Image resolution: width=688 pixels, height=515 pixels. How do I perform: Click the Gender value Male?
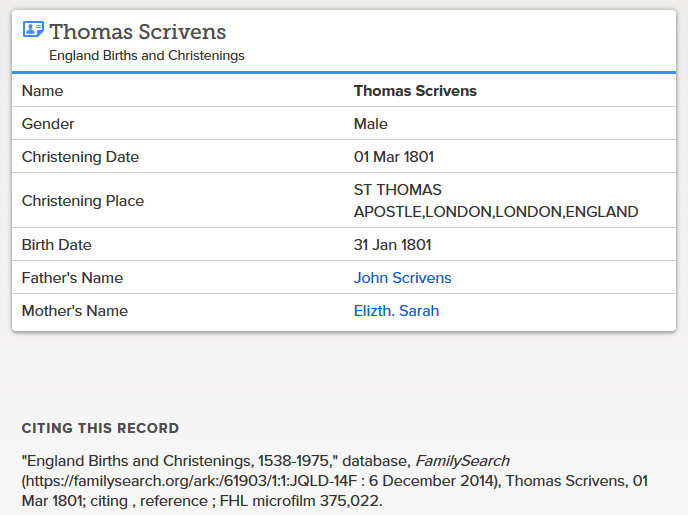pos(370,124)
